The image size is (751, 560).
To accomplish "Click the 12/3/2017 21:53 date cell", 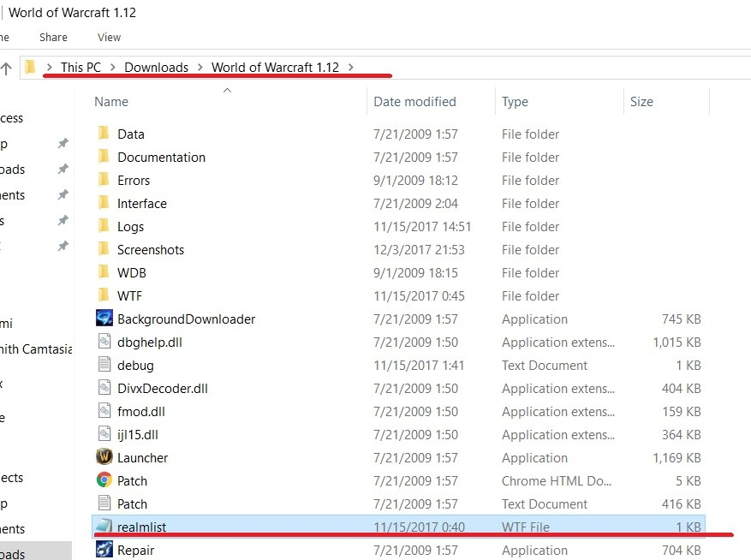I will coord(419,249).
